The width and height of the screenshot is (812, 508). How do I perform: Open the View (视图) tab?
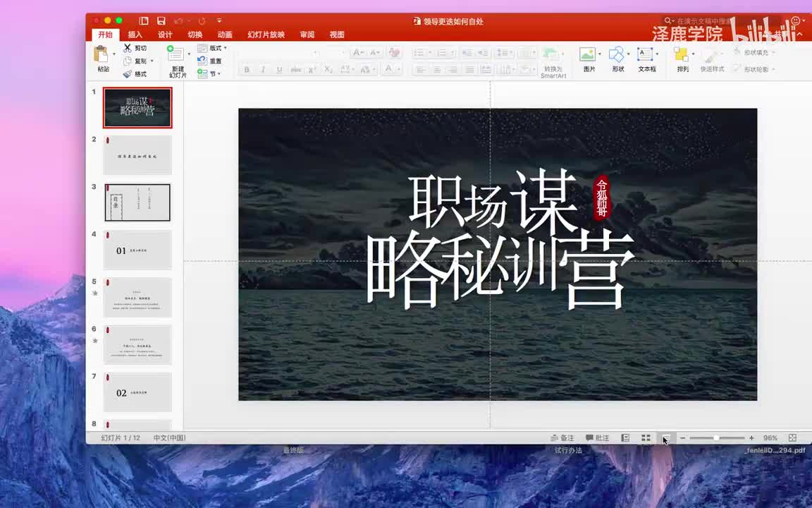pos(337,35)
